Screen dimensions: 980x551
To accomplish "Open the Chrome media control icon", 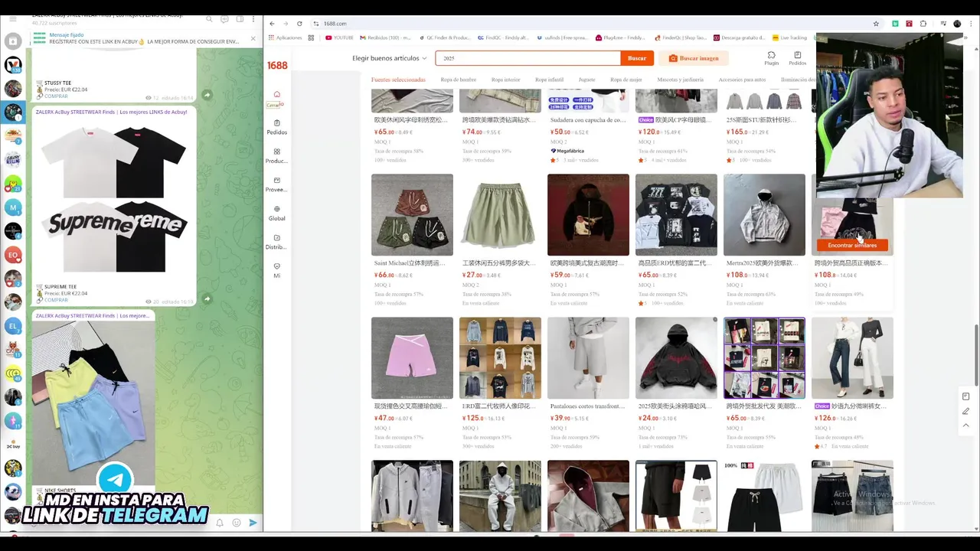I will (x=942, y=24).
